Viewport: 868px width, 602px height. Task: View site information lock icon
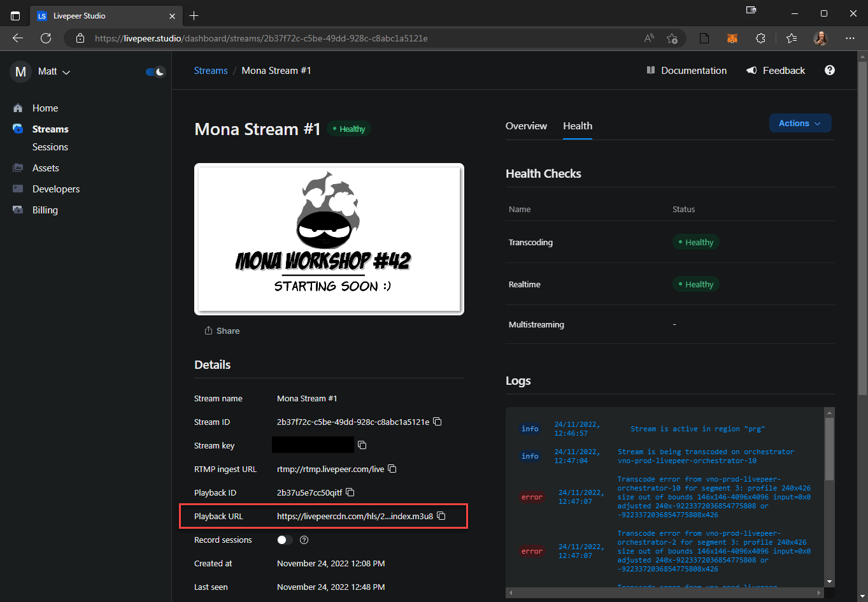(x=80, y=38)
